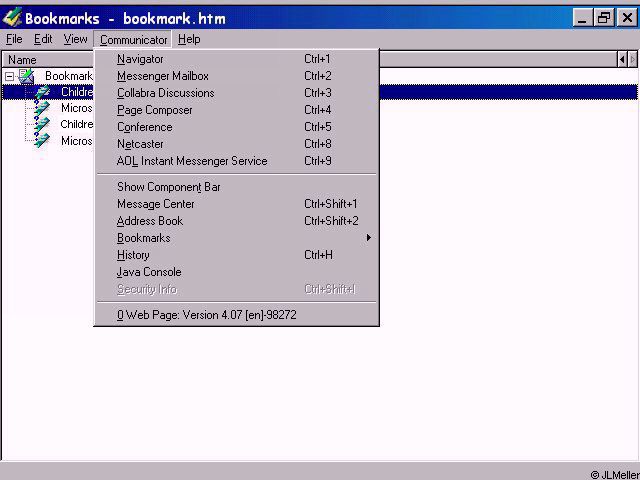Open Messenger Mailbox from the menu
Image resolution: width=640 pixels, height=480 pixels.
click(x=236, y=76)
